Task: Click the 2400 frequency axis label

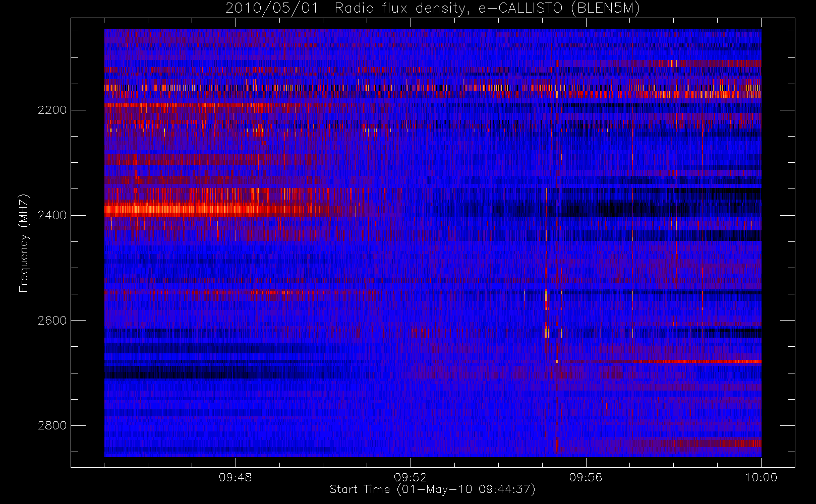Action: click(52, 215)
